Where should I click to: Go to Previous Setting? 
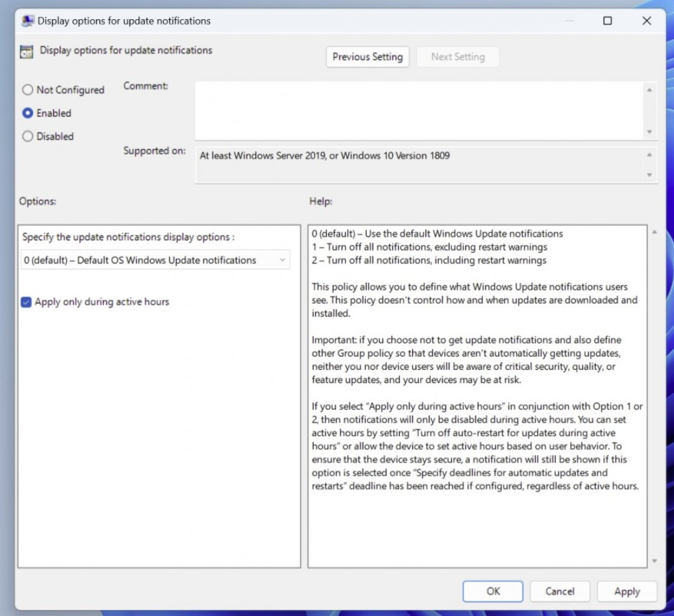pyautogui.click(x=368, y=57)
